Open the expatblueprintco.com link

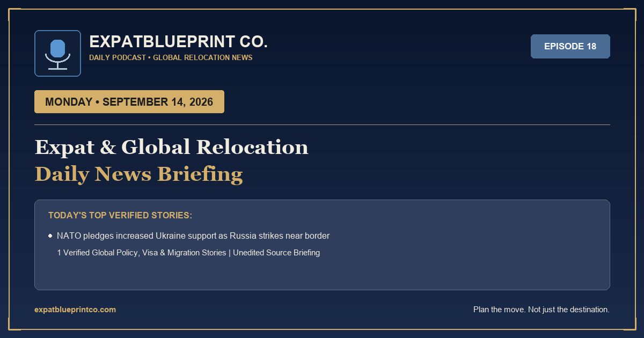click(75, 310)
